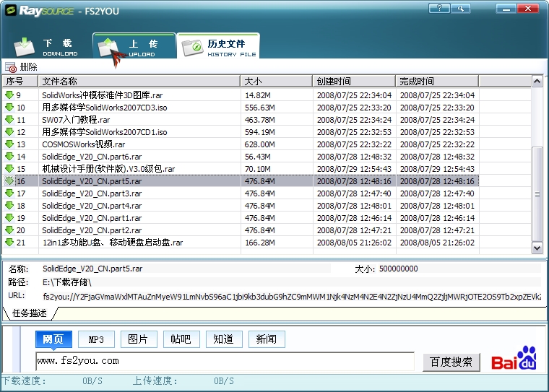Click green arrow icon of row 15

click(x=9, y=168)
